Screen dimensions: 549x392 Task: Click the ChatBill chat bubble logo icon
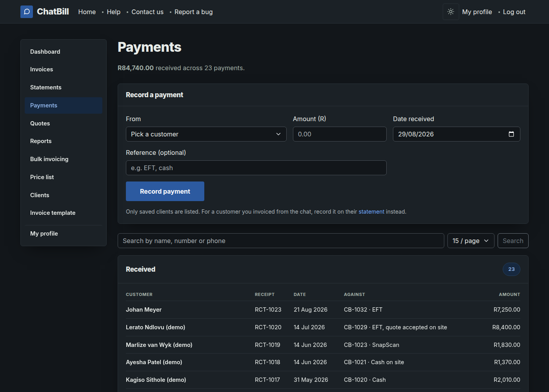tap(27, 12)
